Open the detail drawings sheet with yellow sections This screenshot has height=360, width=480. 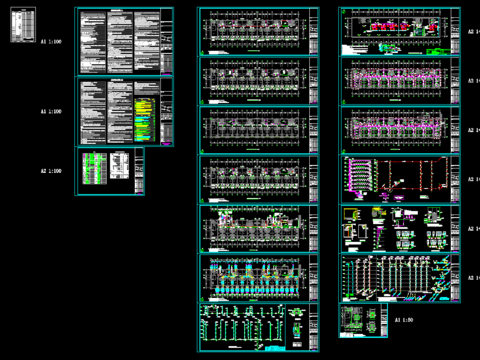(x=400, y=229)
